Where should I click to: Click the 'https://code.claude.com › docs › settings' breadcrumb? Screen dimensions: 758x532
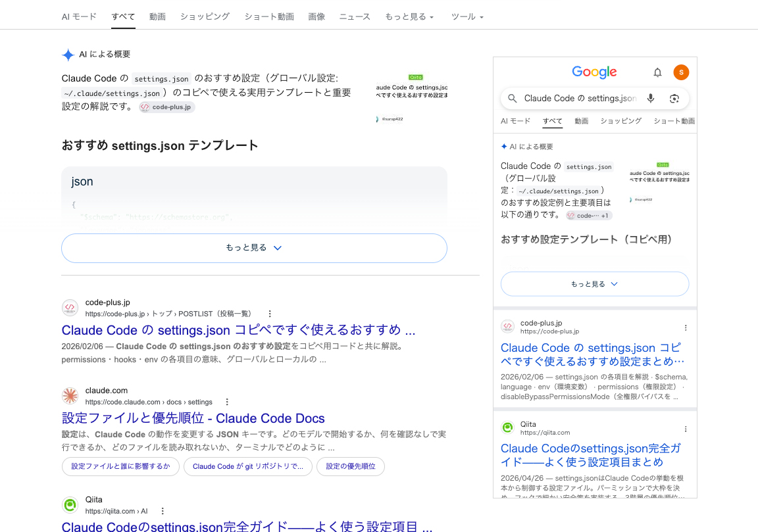coord(149,402)
